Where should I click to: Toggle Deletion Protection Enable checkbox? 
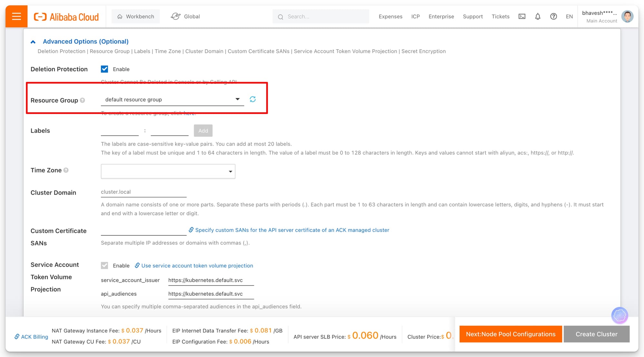104,69
